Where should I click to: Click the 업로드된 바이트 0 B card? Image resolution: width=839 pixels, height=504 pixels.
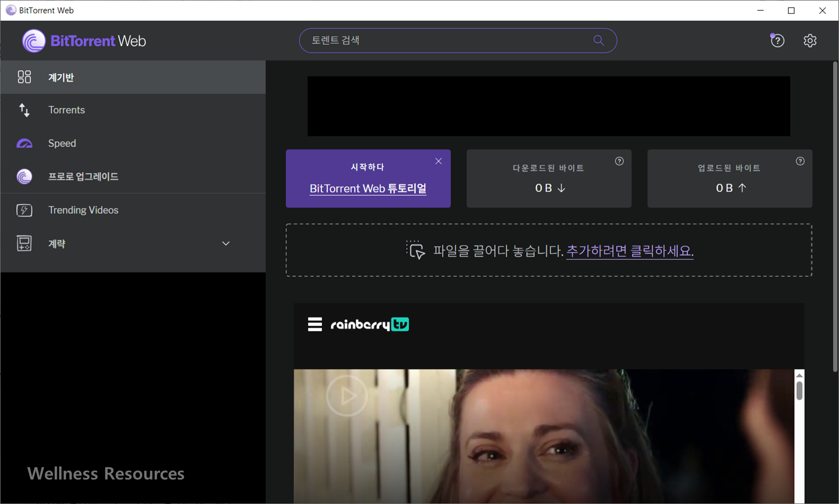(x=730, y=178)
